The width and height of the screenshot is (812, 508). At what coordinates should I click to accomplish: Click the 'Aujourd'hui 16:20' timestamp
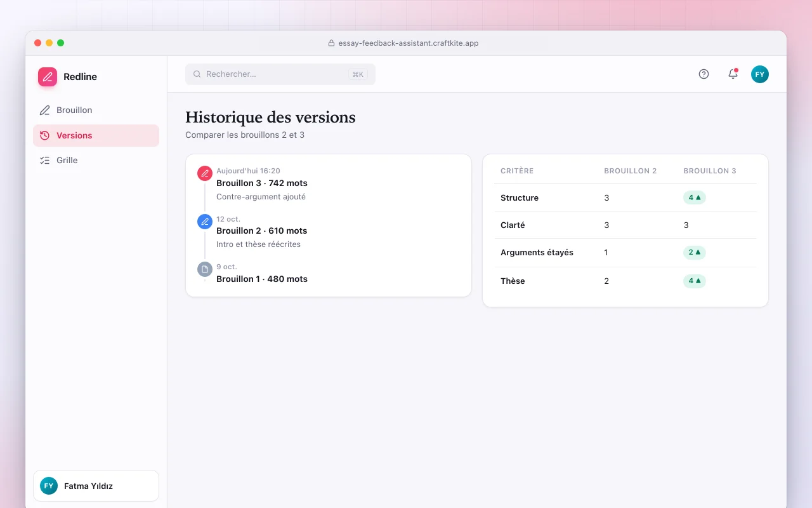[x=248, y=171]
